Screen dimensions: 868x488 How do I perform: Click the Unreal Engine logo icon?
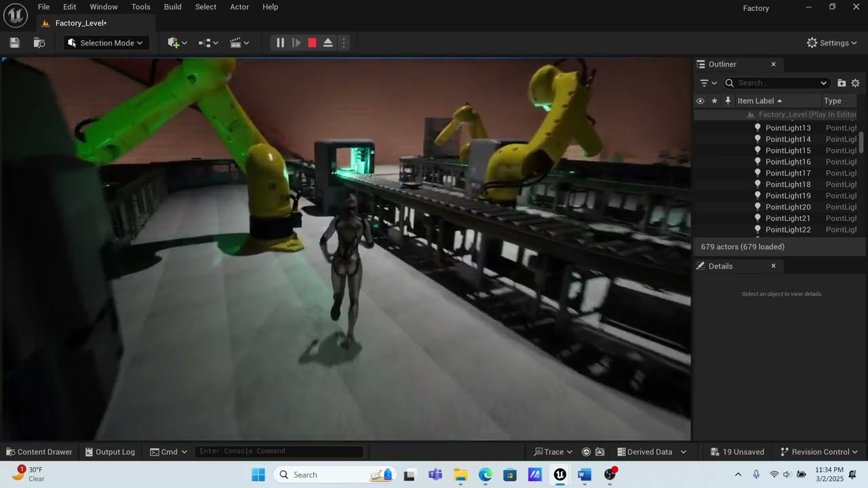pos(16,14)
